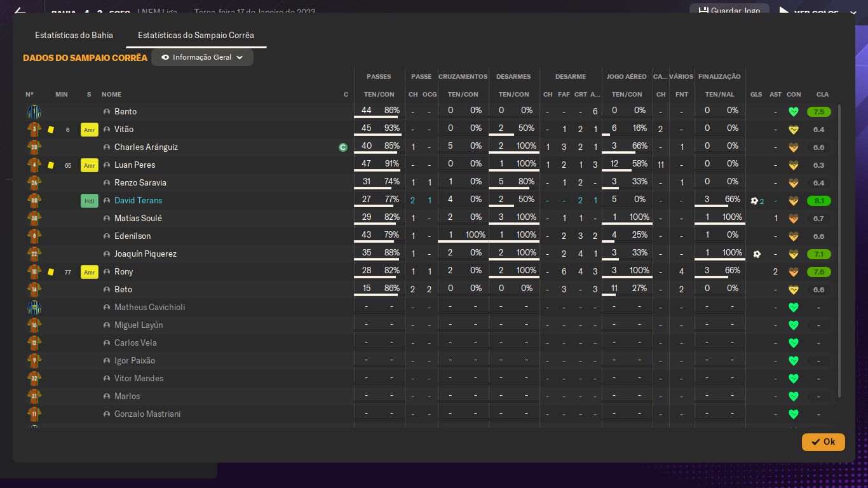Click Matías Soulé assist value
Viewport: 868px width, 488px height.
coord(776,219)
